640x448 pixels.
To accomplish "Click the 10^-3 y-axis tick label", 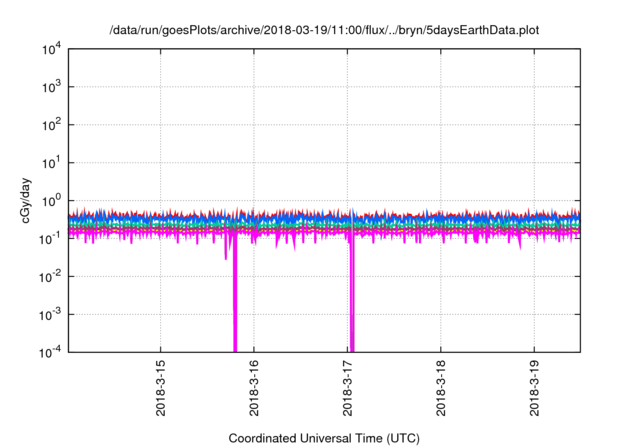I will [50, 315].
